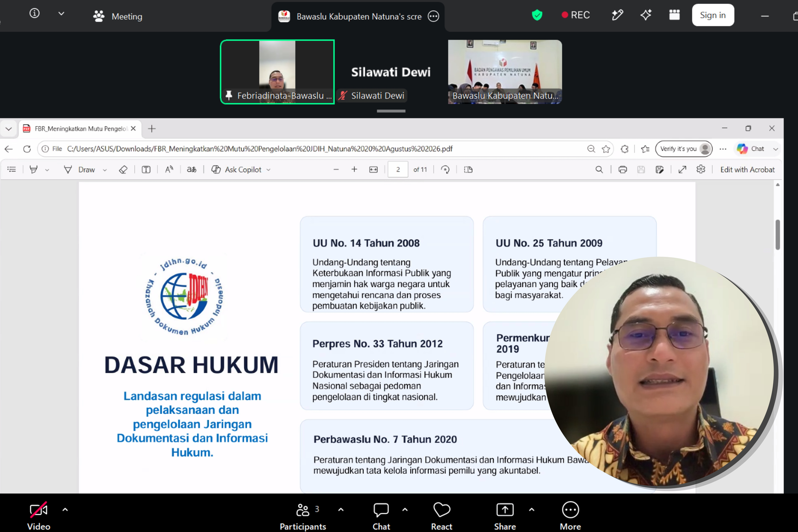798x532 pixels.
Task: Activate the Read aloud icon
Action: click(x=169, y=169)
